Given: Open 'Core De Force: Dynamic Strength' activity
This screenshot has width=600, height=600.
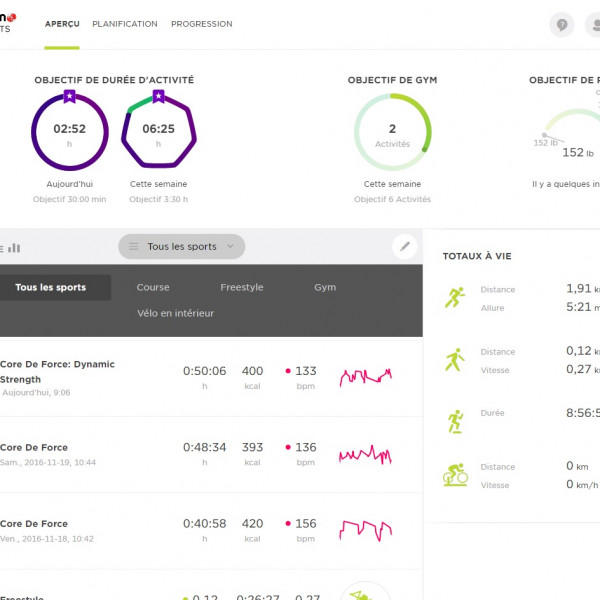Looking at the screenshot, I should click(57, 372).
